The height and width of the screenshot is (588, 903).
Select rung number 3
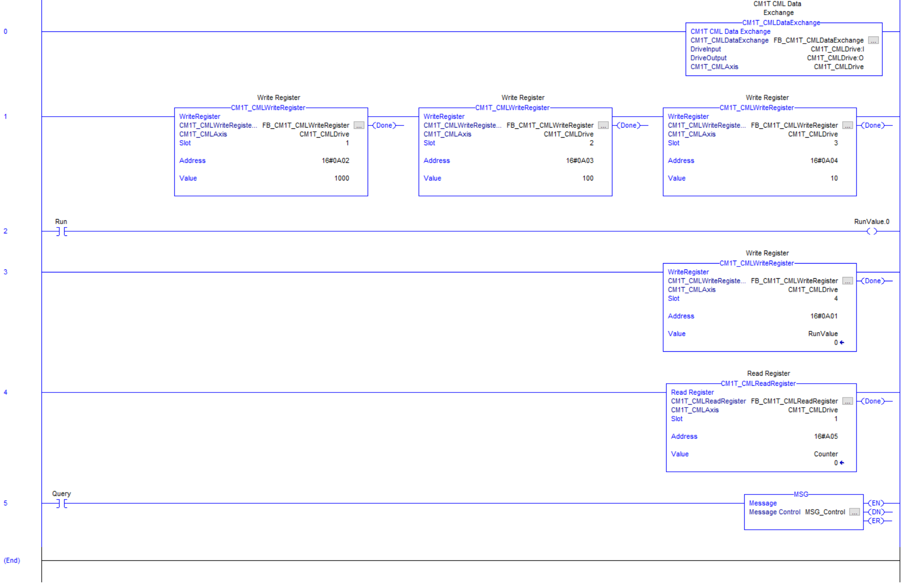[5, 272]
